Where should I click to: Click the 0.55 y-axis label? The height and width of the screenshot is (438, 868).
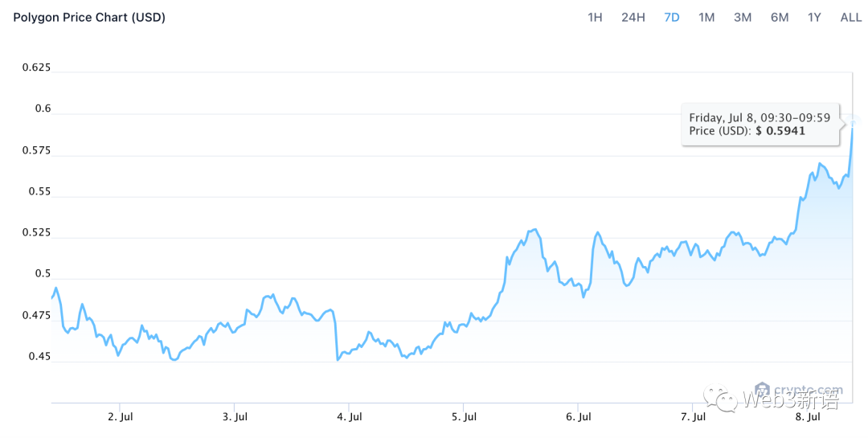tap(39, 191)
